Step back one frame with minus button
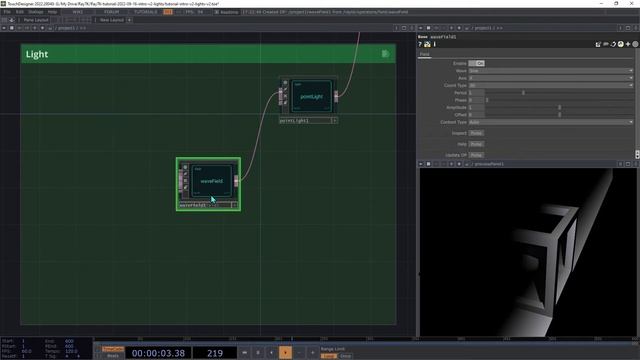The height and width of the screenshot is (360, 640). tap(299, 353)
